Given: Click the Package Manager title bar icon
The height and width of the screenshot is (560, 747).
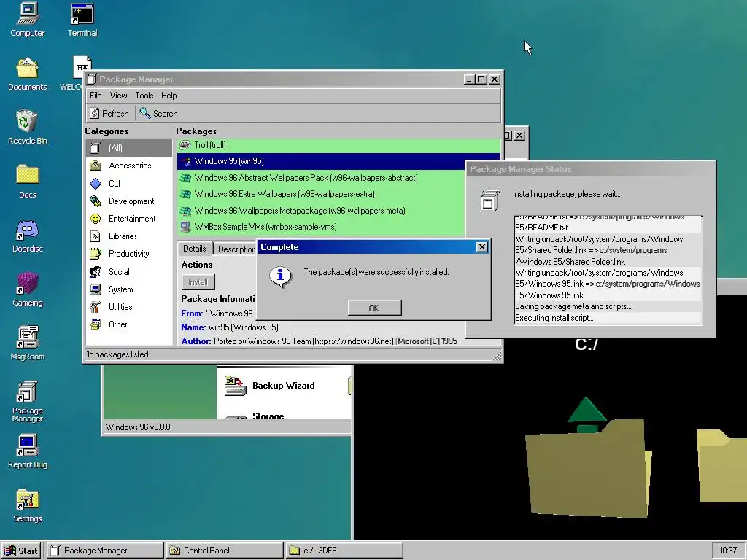Looking at the screenshot, I should pos(92,79).
